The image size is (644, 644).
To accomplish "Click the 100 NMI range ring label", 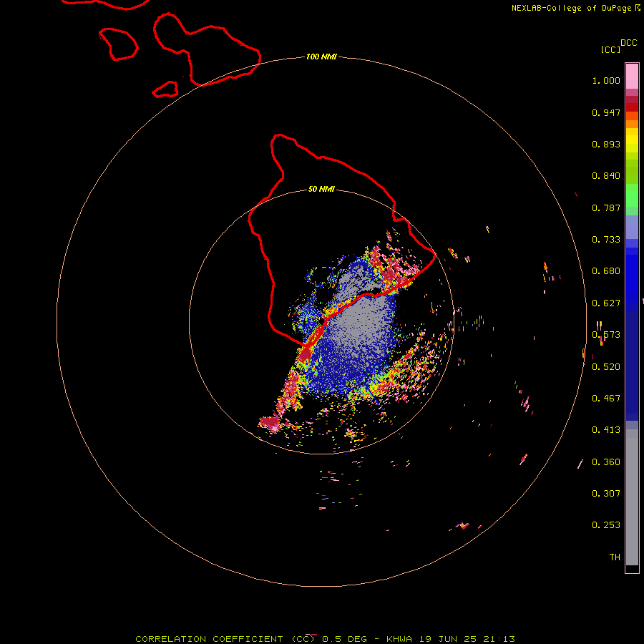I will pos(321,57).
